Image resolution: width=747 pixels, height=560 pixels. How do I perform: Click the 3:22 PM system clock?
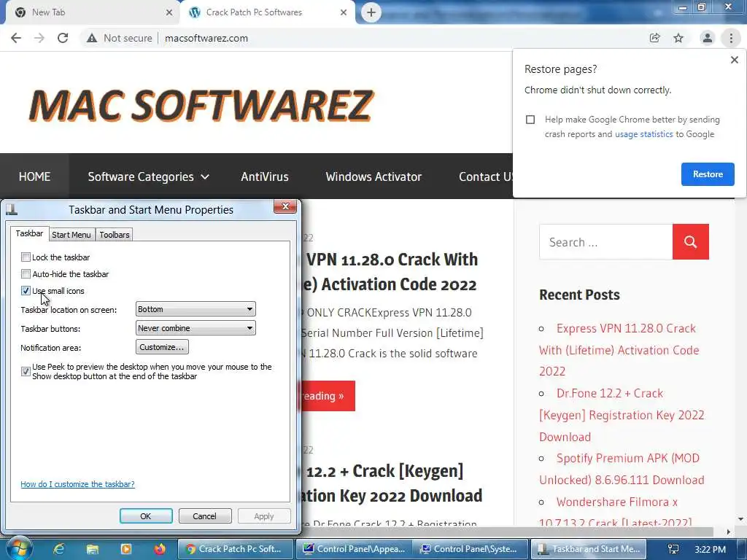click(710, 549)
